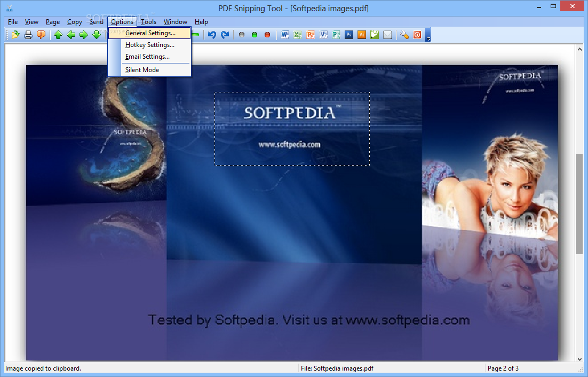Click the 'File: Softpedia images.pdf' status text
The image size is (588, 377).
(337, 368)
